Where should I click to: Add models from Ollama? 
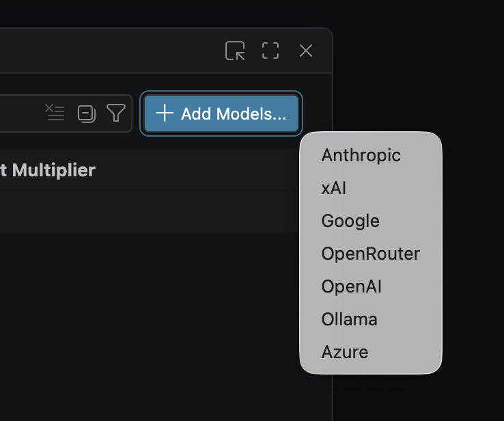pyautogui.click(x=349, y=319)
